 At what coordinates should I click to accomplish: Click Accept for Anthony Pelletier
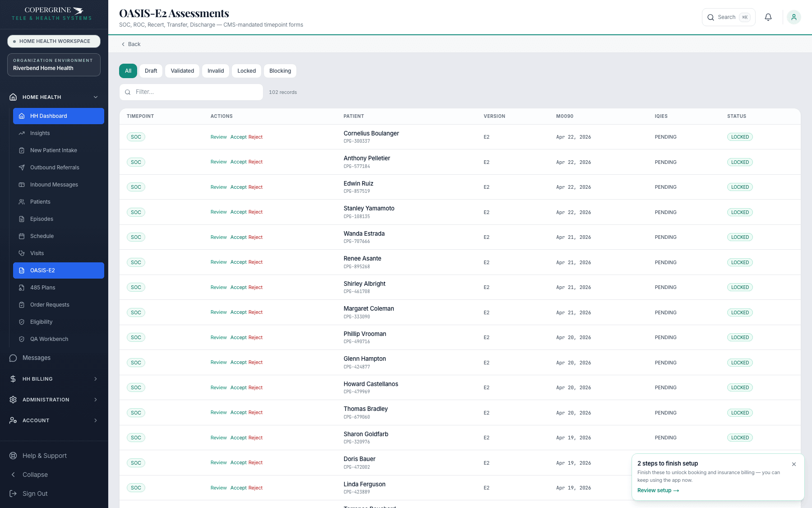pyautogui.click(x=238, y=162)
